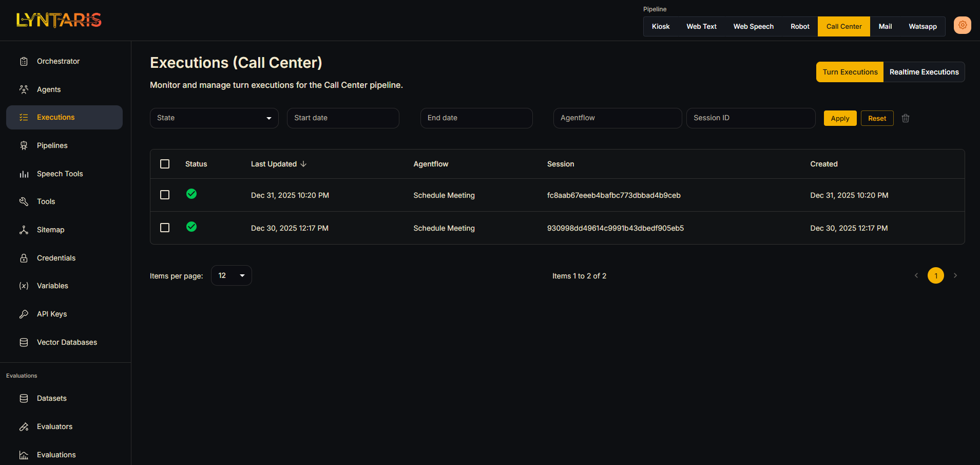Check the row checkbox for Dec 30 execution
The image size is (980, 465).
coord(165,227)
